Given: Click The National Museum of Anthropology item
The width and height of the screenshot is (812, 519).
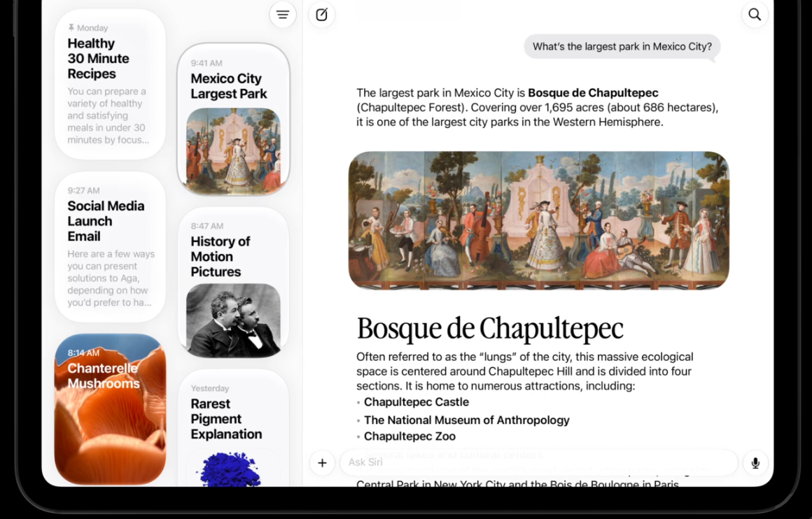Looking at the screenshot, I should pos(467,420).
